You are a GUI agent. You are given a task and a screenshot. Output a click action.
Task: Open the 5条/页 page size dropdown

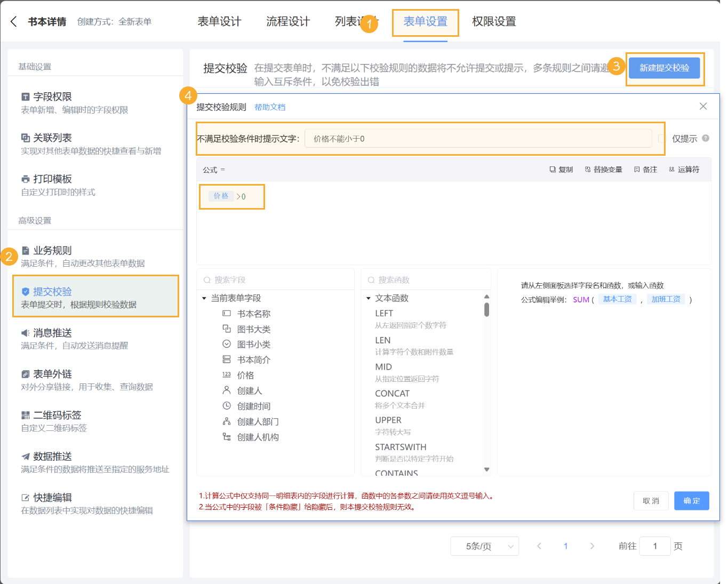(x=484, y=546)
